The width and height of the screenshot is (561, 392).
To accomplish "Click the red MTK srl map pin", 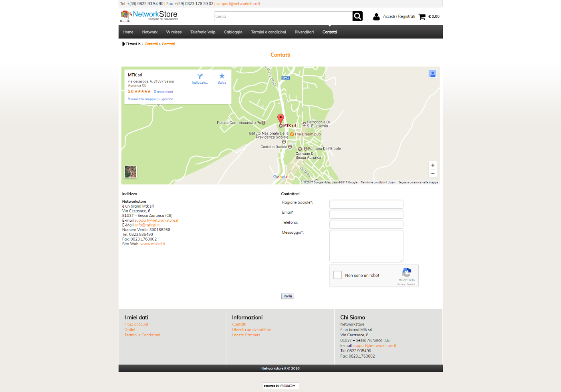I will click(280, 118).
